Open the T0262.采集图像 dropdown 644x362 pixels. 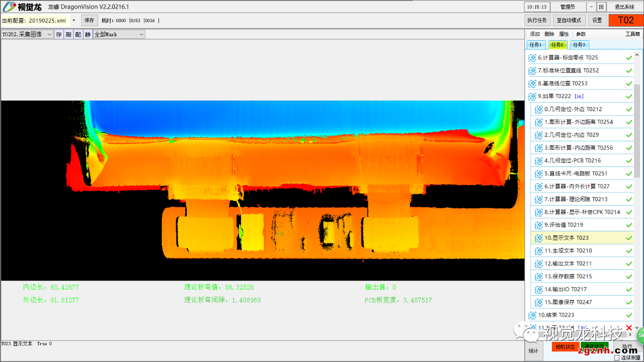49,35
